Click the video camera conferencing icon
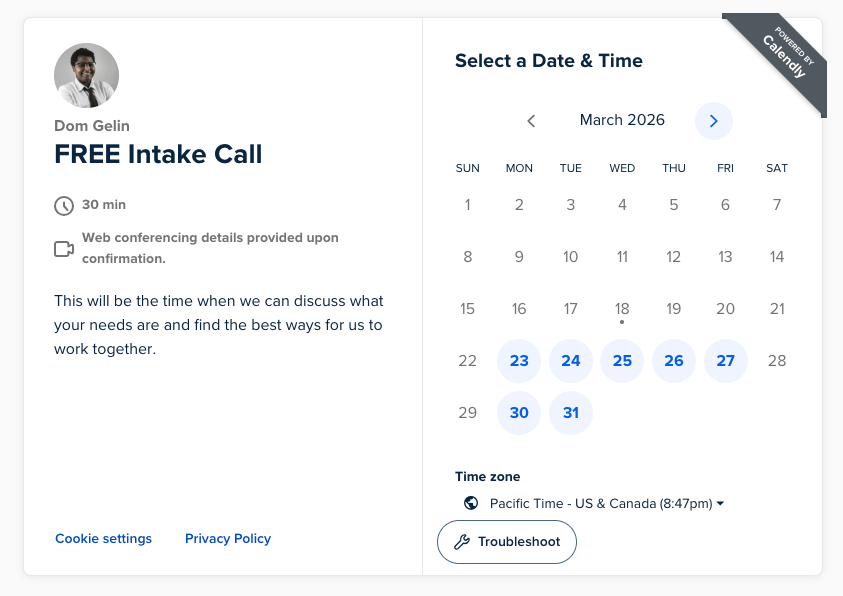Screen dimensions: 843x596 pos(64,248)
